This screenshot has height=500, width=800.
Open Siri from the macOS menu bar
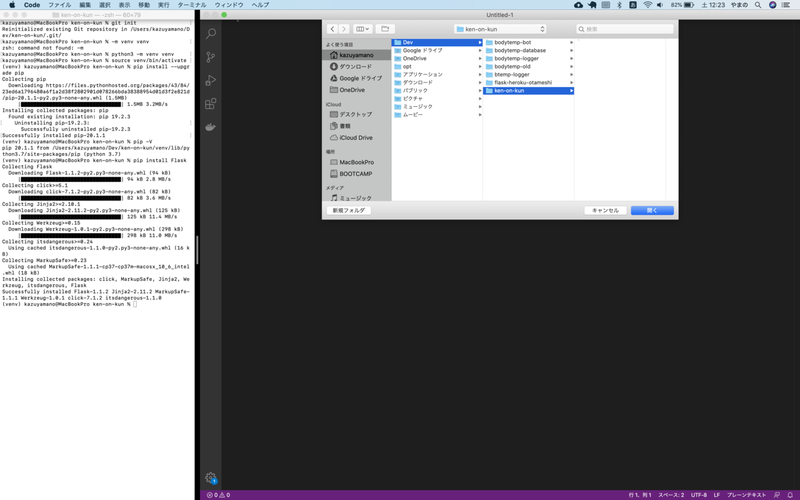point(772,5)
